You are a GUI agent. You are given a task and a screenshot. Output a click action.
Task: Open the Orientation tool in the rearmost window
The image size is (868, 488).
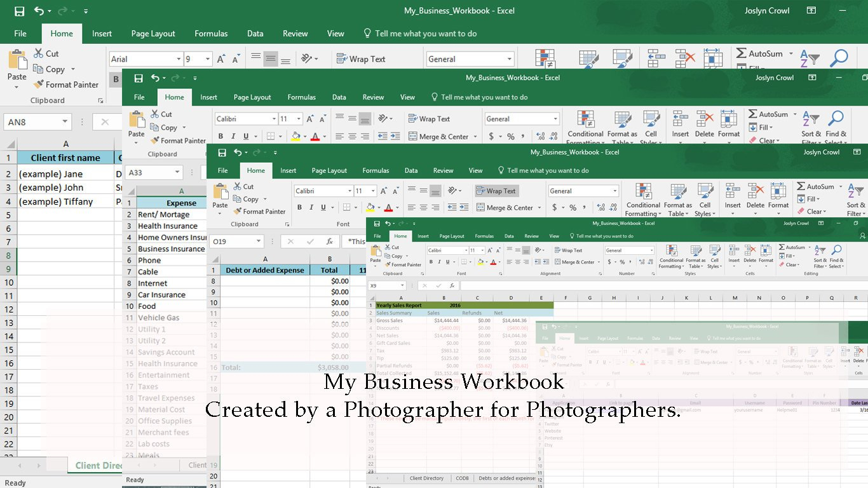307,59
